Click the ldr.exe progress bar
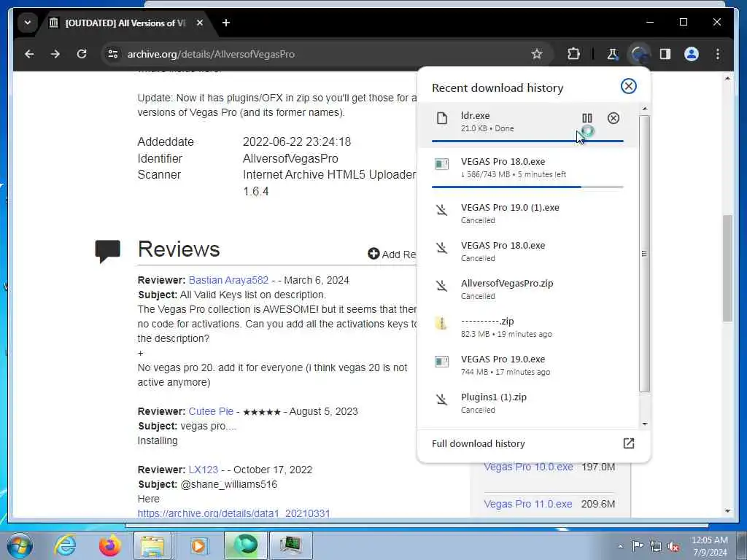This screenshot has width=747, height=560. 527,141
